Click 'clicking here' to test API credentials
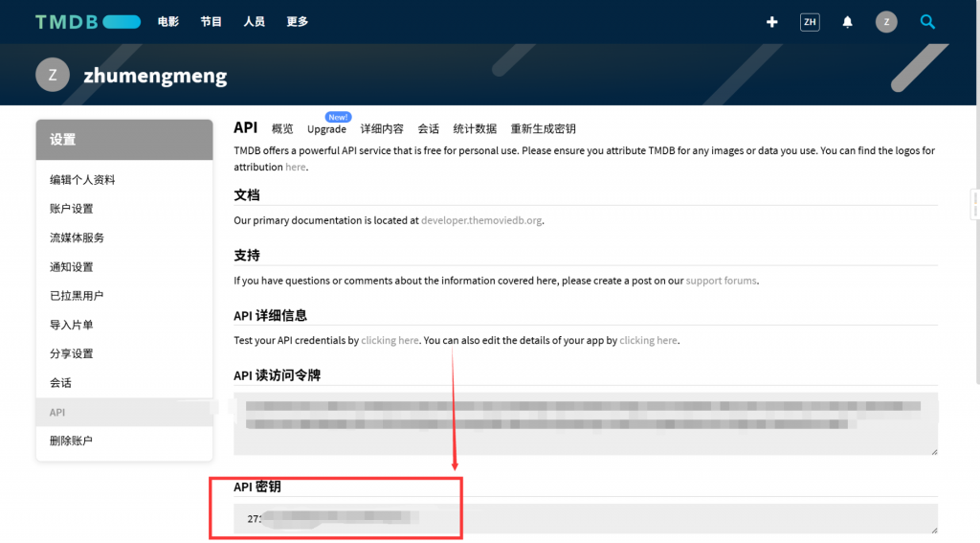Viewport: 980px width, 543px height. (x=390, y=340)
